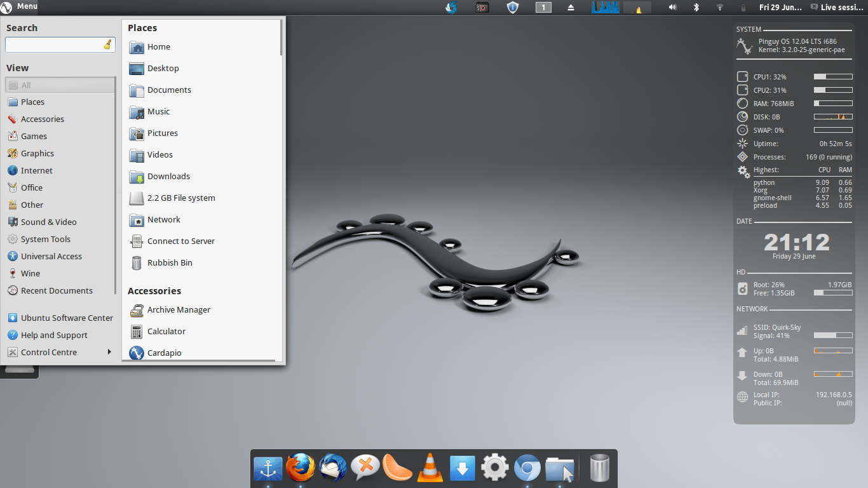Launch Firefox from the dock
The width and height of the screenshot is (868, 488).
pos(301,468)
